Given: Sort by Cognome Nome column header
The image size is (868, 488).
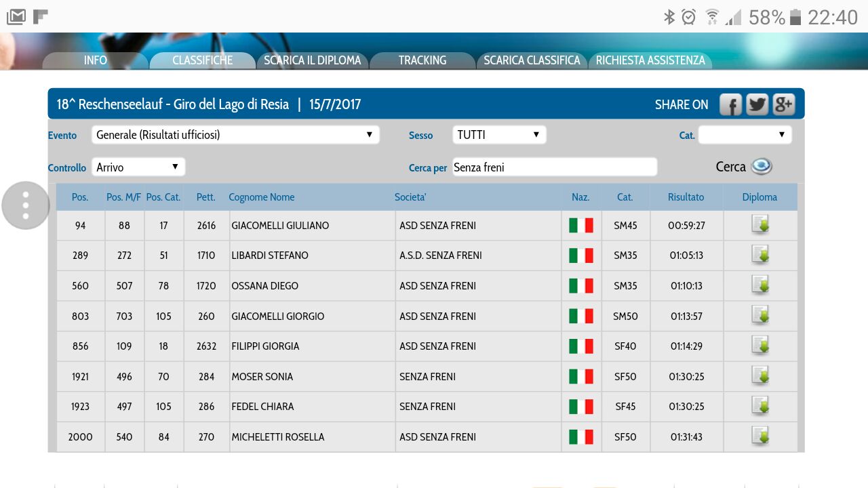Looking at the screenshot, I should coord(262,197).
